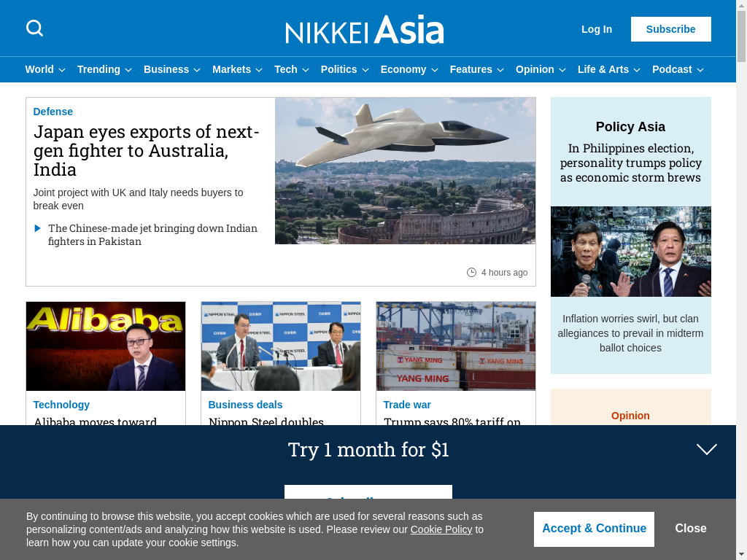747x560 pixels.
Task: Go to the Business section
Action: (x=166, y=69)
